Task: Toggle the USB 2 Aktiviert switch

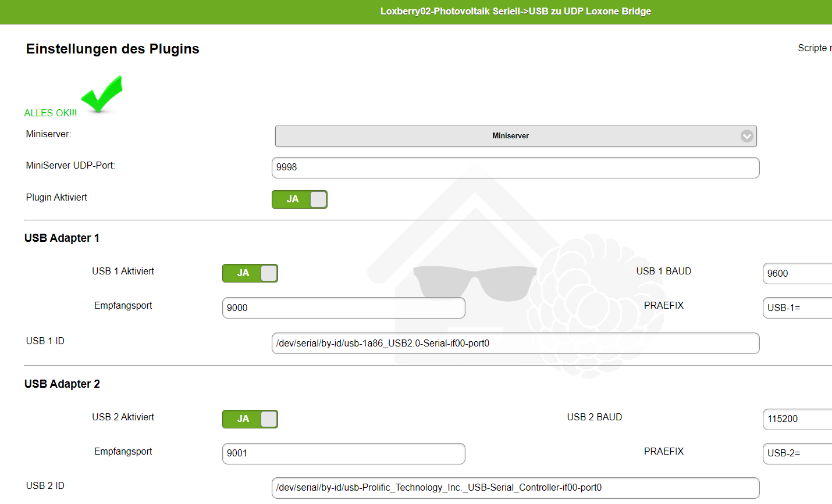Action: tap(250, 419)
